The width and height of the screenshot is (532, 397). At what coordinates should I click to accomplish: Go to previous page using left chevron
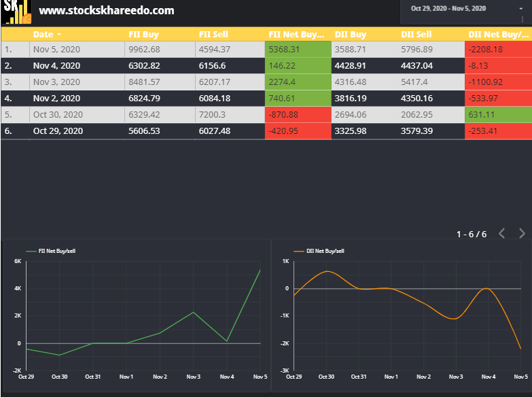(502, 233)
